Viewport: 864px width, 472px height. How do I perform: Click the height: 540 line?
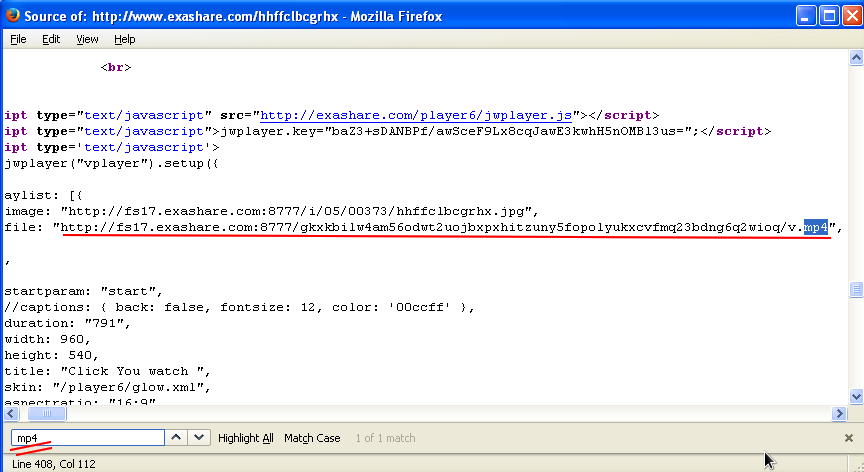[51, 355]
